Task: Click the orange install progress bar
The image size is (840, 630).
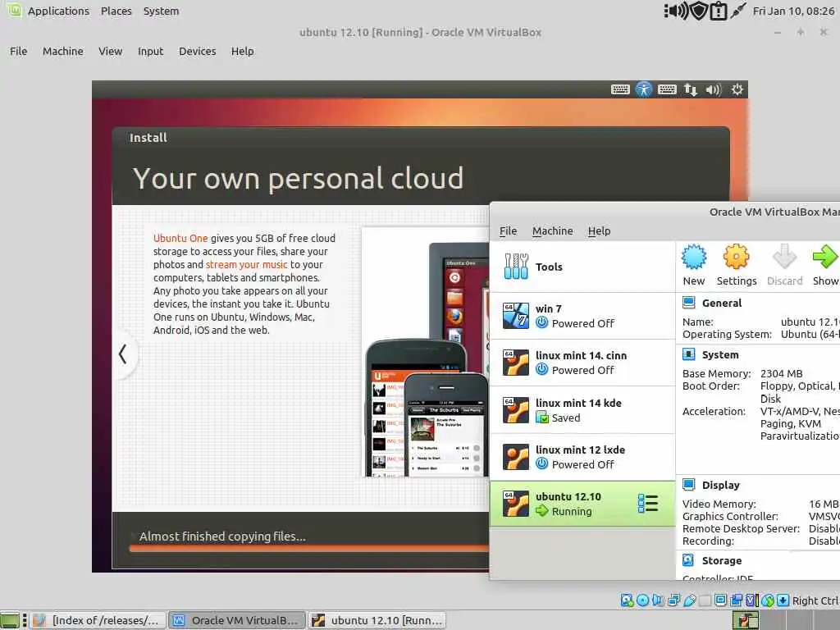Action: pyautogui.click(x=308, y=548)
